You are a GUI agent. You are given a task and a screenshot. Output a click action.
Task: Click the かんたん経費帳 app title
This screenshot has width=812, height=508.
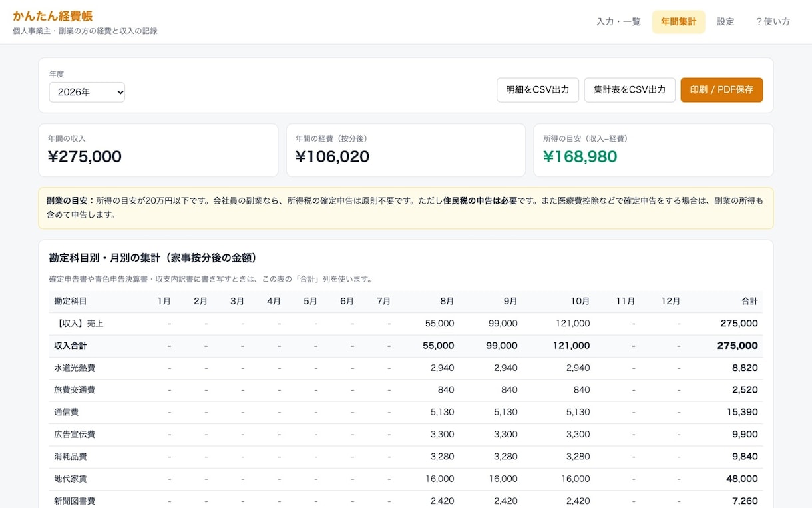[53, 16]
